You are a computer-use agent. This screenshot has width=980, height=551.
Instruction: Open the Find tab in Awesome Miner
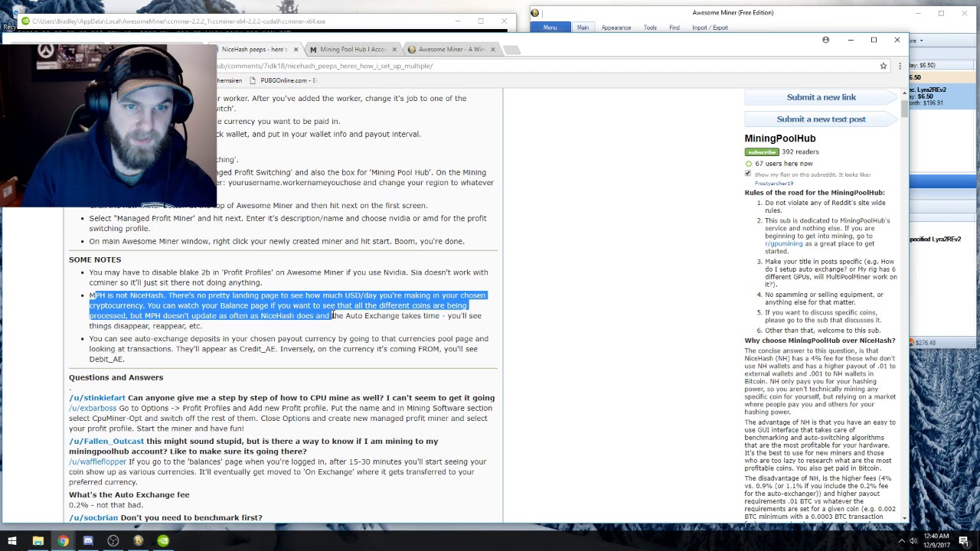coord(674,28)
